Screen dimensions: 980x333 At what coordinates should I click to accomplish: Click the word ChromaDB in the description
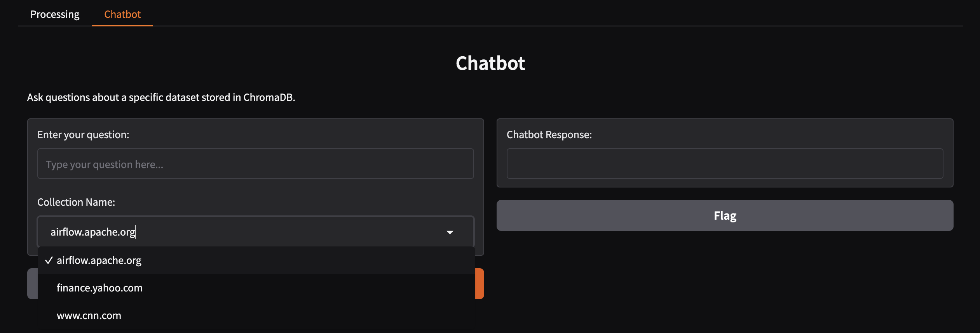(269, 97)
